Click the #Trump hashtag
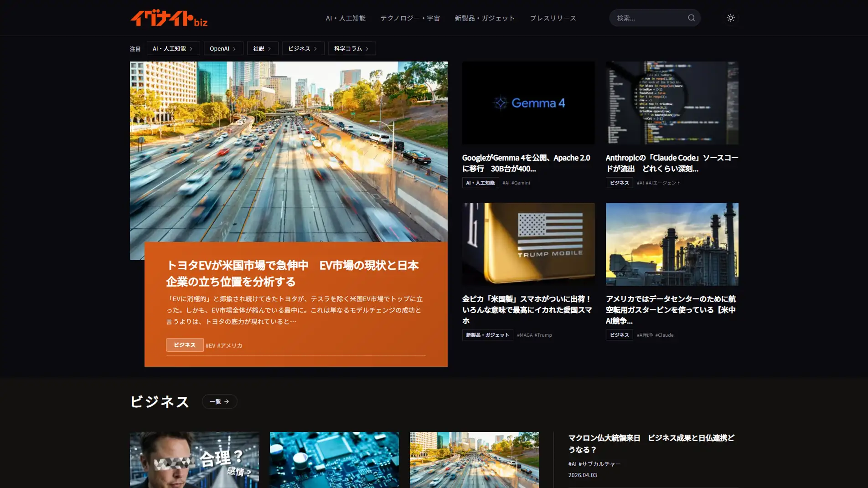Viewport: 868px width, 488px height. (x=543, y=335)
